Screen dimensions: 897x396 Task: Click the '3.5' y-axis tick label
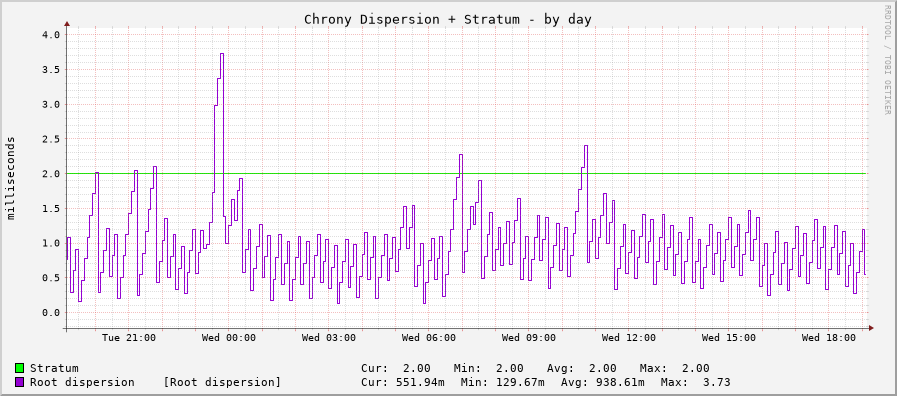pos(51,69)
